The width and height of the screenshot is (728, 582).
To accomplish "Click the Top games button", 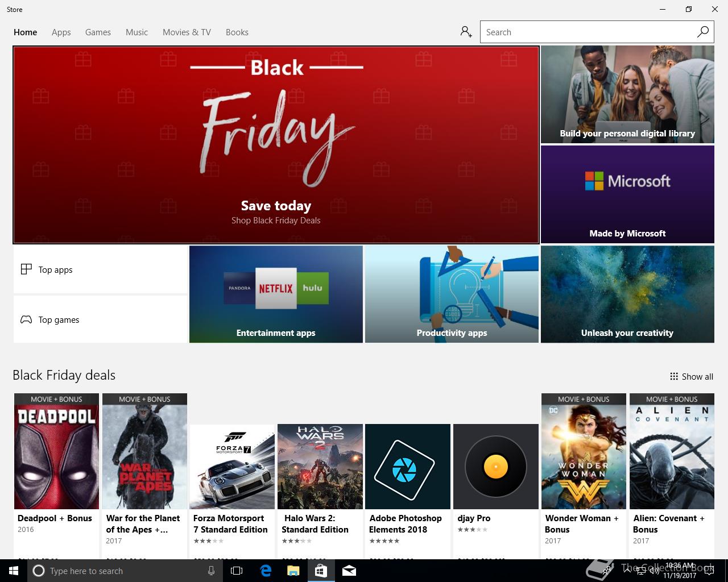I will click(x=101, y=319).
